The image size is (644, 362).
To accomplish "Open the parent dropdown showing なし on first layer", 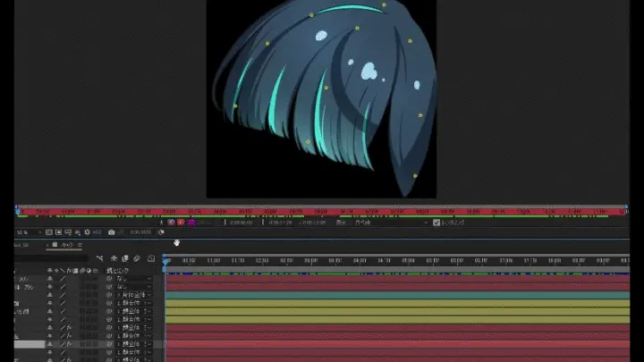I will (x=132, y=279).
